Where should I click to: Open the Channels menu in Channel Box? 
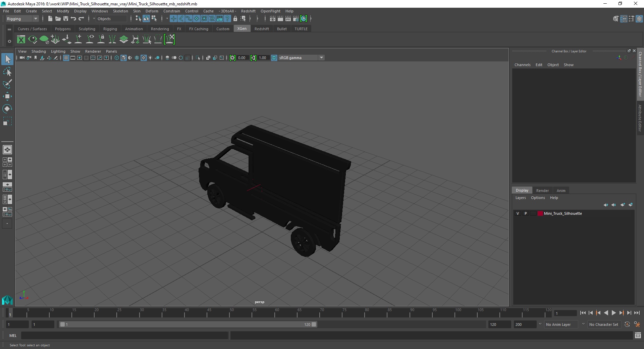[x=522, y=65]
